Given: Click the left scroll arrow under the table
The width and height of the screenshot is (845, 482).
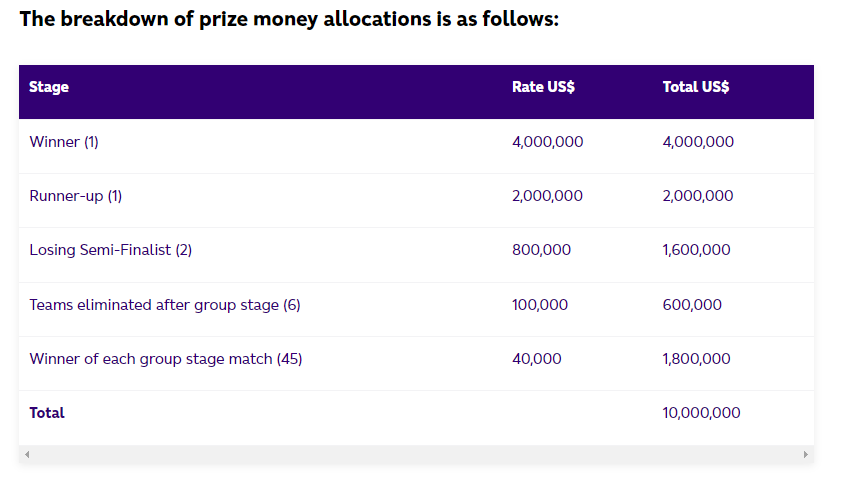Looking at the screenshot, I should tap(27, 455).
